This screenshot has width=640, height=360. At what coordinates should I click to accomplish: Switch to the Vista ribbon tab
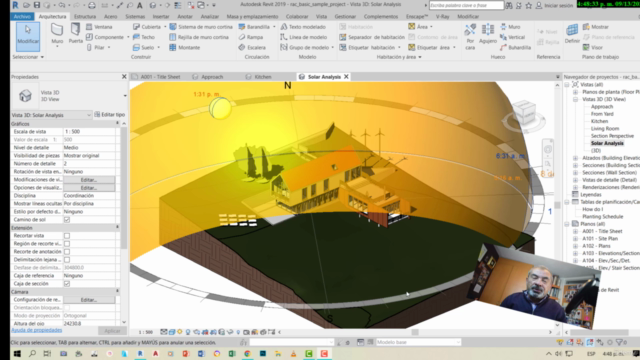click(321, 16)
